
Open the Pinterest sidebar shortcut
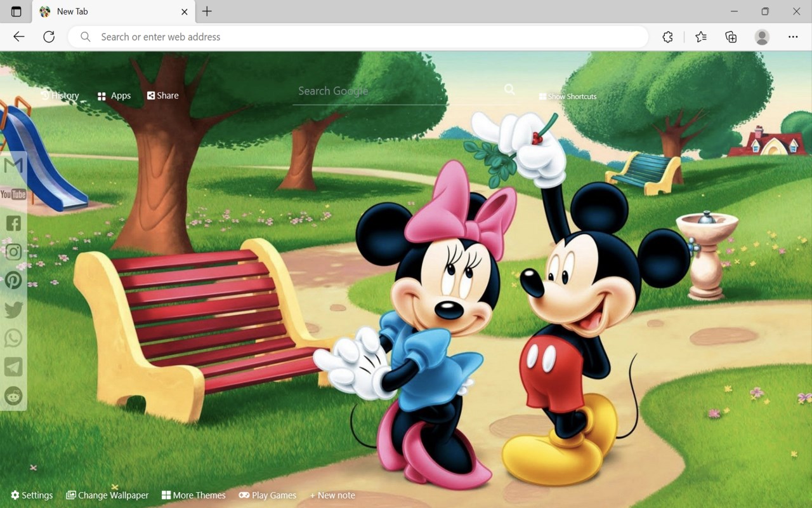point(13,280)
